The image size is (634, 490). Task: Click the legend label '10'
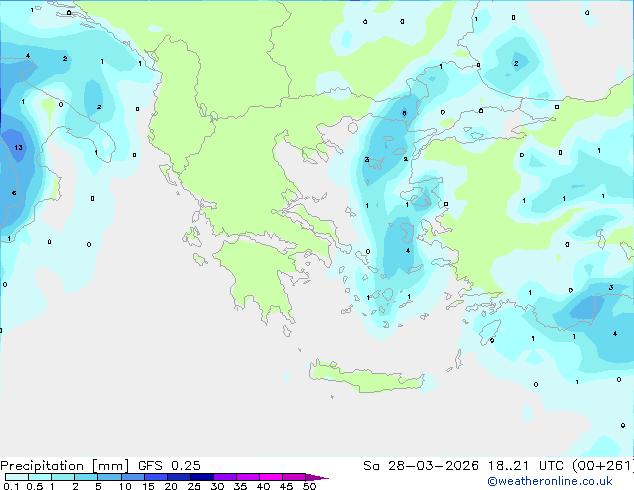pos(125,486)
